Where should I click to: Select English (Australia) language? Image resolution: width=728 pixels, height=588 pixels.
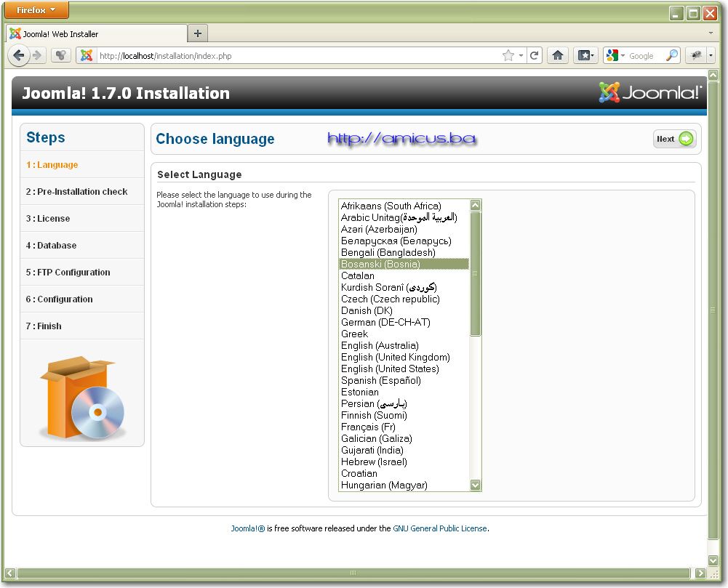pyautogui.click(x=404, y=345)
